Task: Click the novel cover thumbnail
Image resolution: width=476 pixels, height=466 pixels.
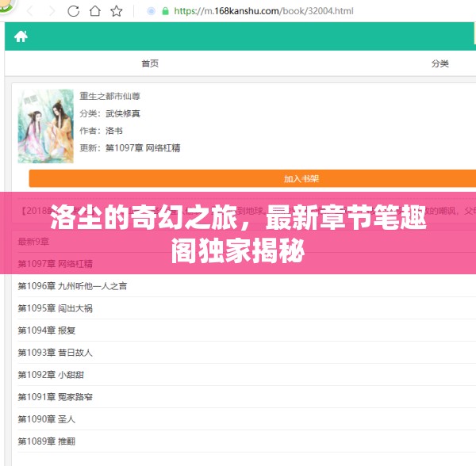Action: pos(46,126)
